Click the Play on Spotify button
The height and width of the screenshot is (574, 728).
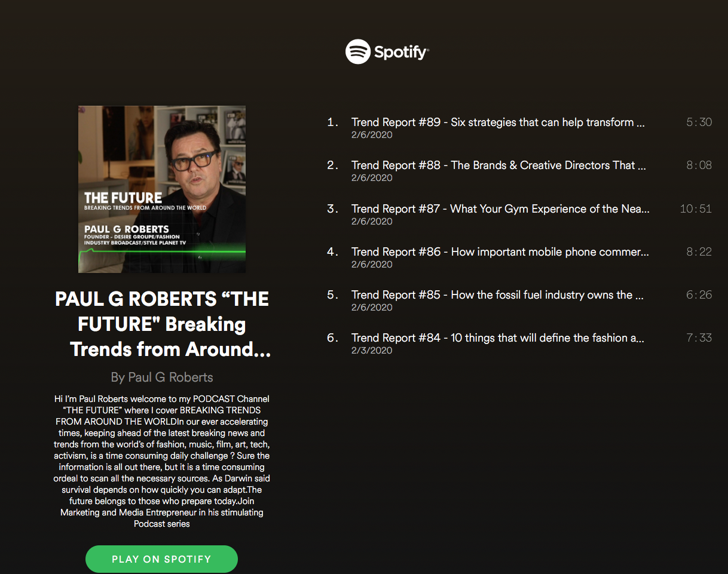(161, 559)
